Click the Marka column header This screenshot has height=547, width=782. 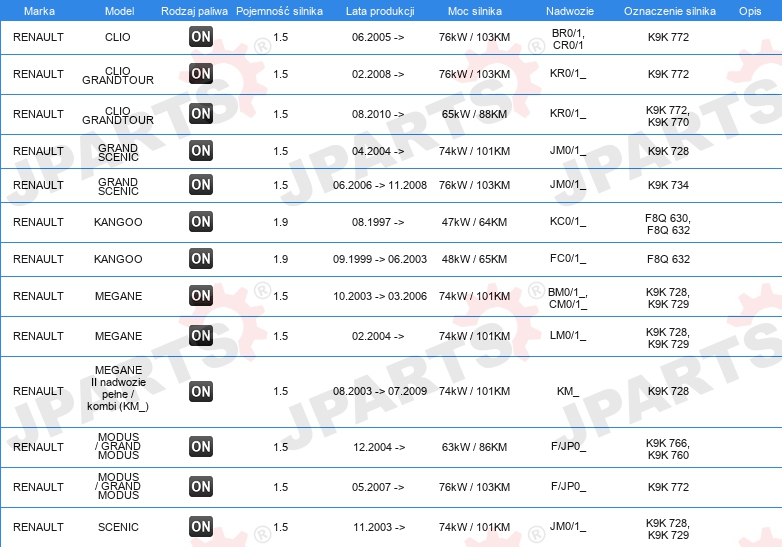[x=39, y=11]
